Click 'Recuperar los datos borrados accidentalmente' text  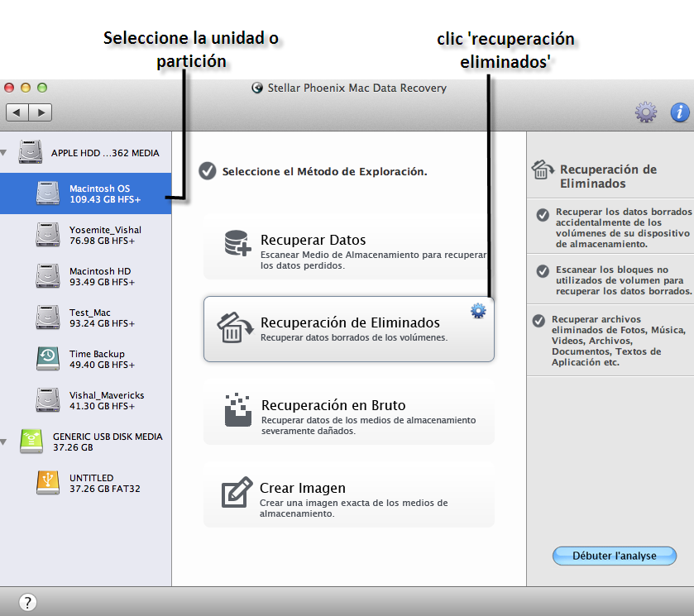pyautogui.click(x=623, y=228)
